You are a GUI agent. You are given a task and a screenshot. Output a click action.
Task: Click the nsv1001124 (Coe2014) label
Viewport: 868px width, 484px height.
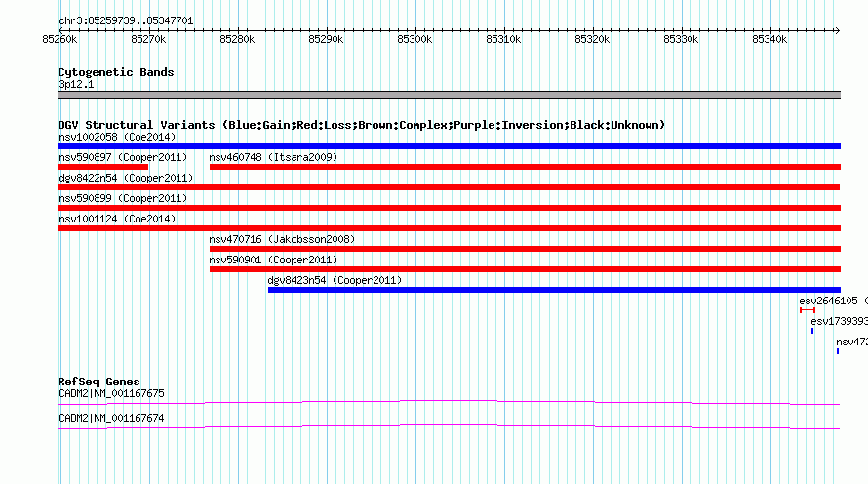click(117, 219)
